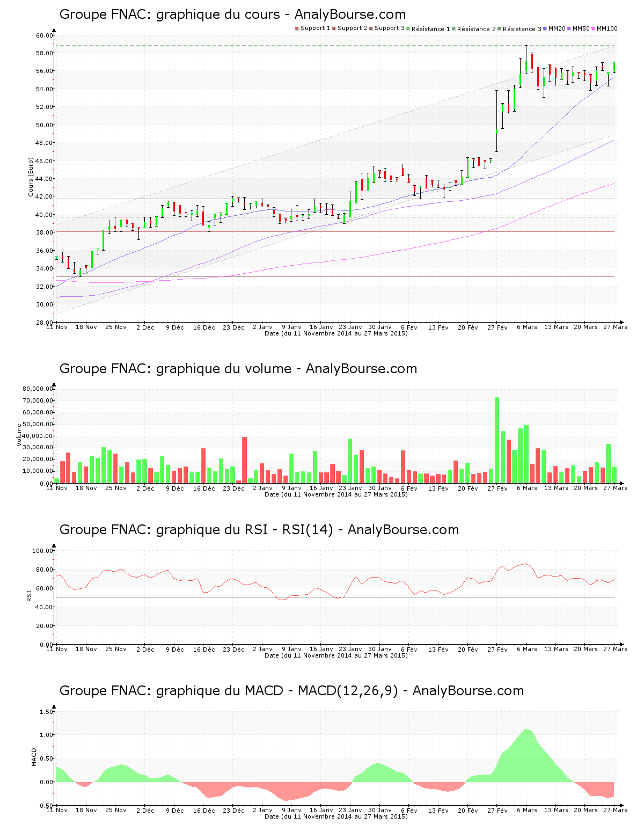Screen dimensions: 644x832
Task: Click the date range caption under volume chart
Action: point(336,494)
